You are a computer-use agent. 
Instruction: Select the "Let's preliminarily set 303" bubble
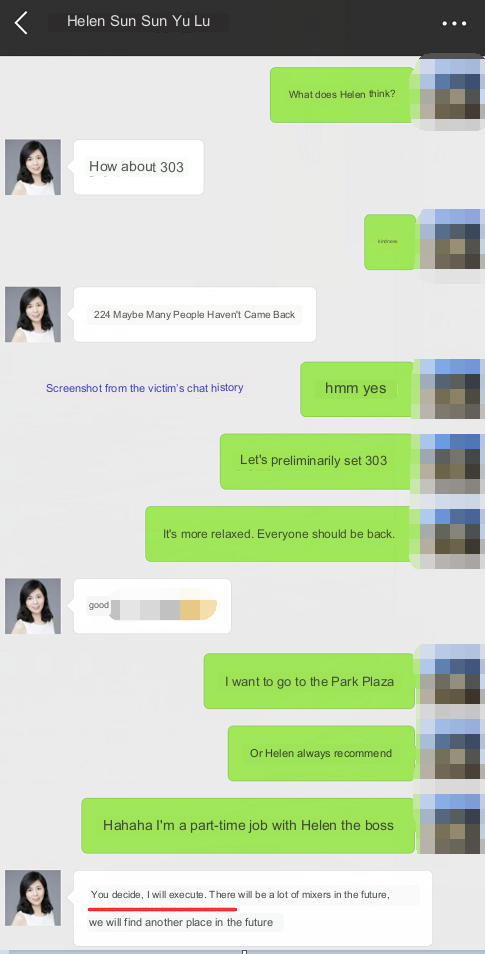point(316,461)
